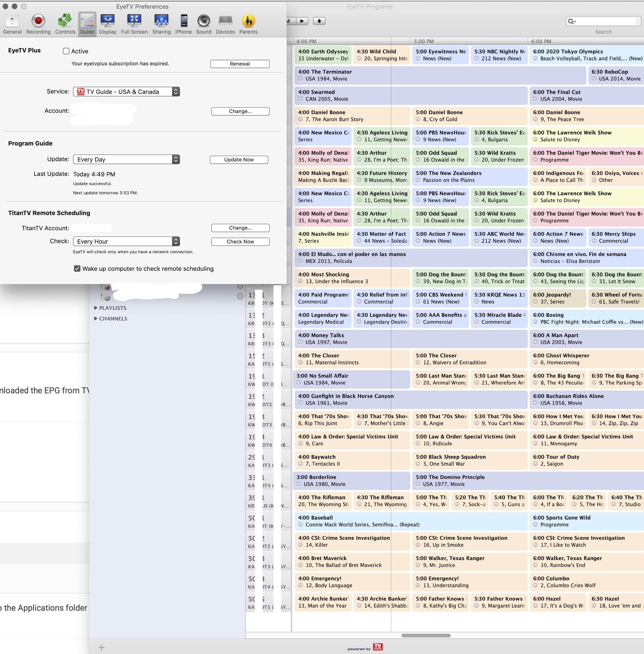
Task: Open the Display preferences pane
Action: (x=108, y=24)
